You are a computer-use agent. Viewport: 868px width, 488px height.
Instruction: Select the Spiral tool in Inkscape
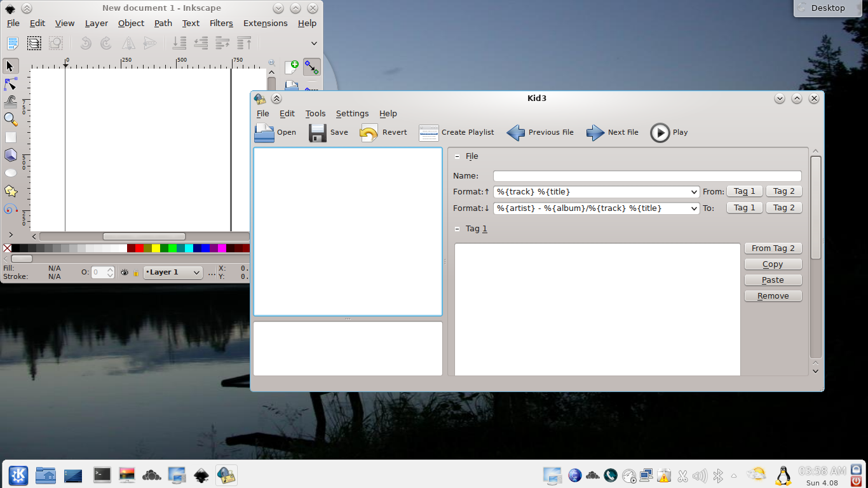10,208
